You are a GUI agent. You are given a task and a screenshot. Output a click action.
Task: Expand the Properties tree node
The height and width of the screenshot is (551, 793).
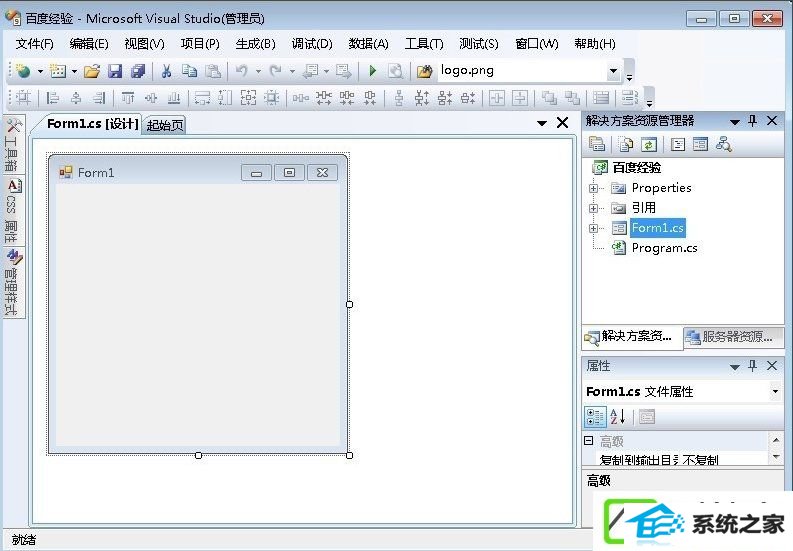(x=593, y=188)
